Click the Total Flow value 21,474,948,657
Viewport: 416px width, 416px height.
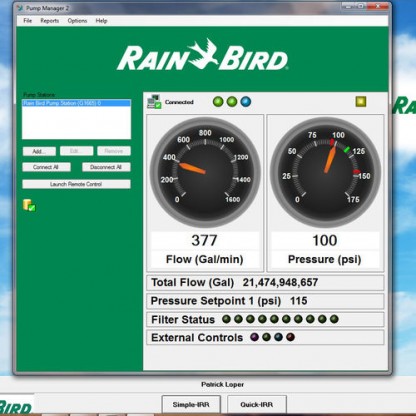click(x=280, y=283)
